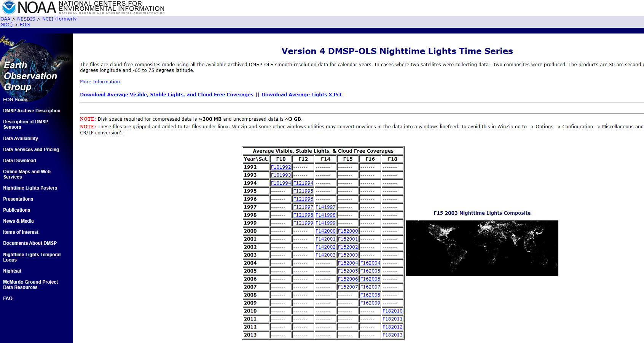Open Online Maps and Web Services
The width and height of the screenshot is (644, 343).
(27, 174)
